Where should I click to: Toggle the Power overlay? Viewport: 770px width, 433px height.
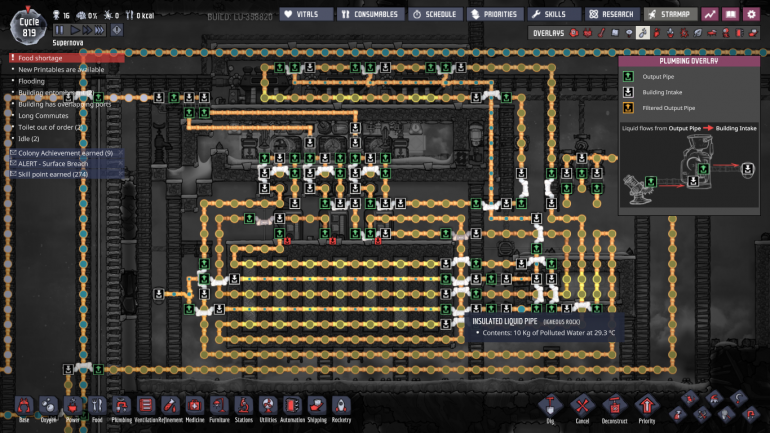point(588,33)
